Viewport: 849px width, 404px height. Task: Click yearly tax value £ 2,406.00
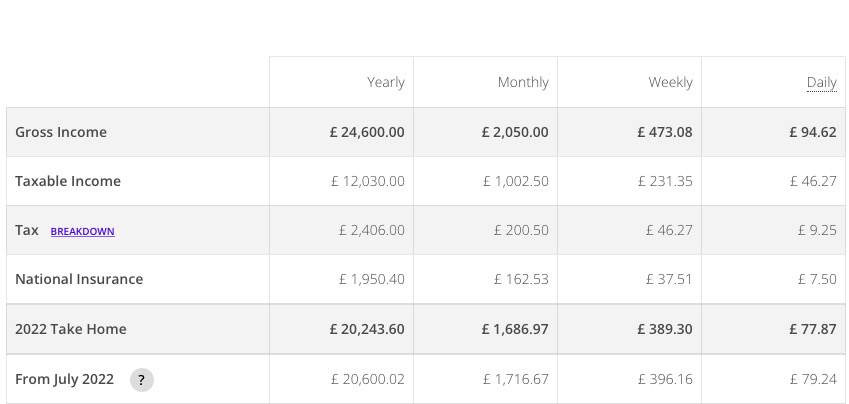(x=371, y=230)
